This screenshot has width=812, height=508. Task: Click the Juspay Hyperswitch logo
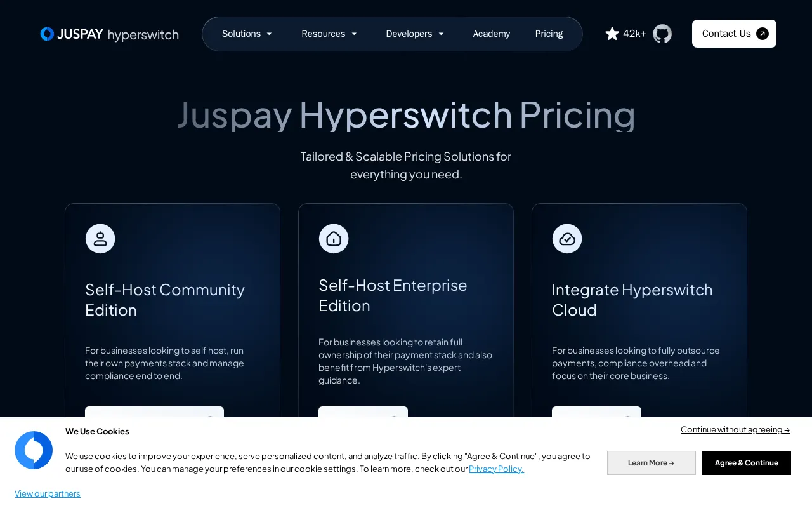point(109,34)
